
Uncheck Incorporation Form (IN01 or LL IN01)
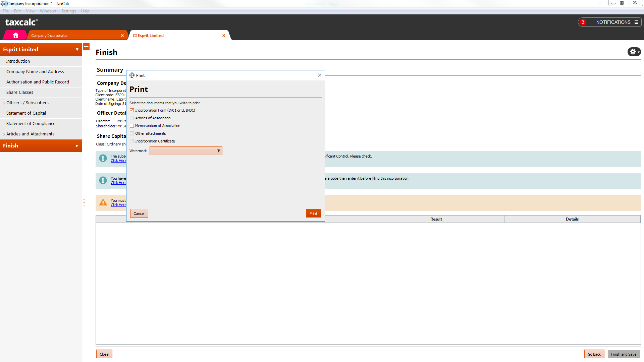coord(132,110)
